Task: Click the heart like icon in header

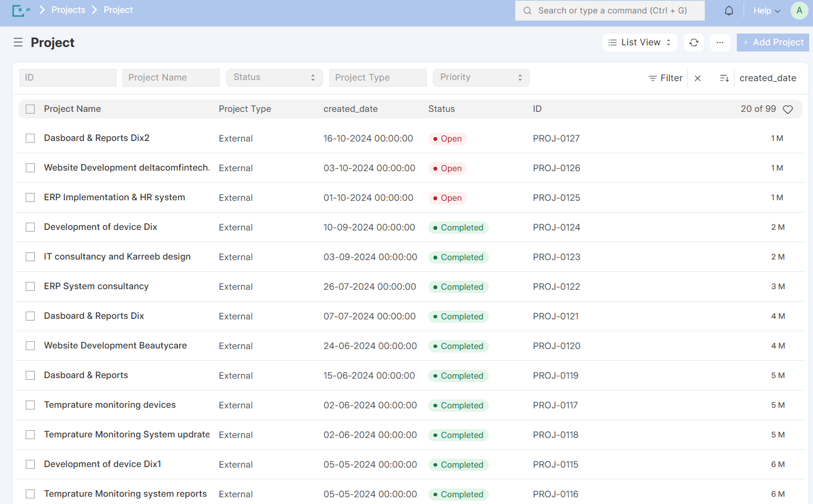Action: pyautogui.click(x=788, y=109)
